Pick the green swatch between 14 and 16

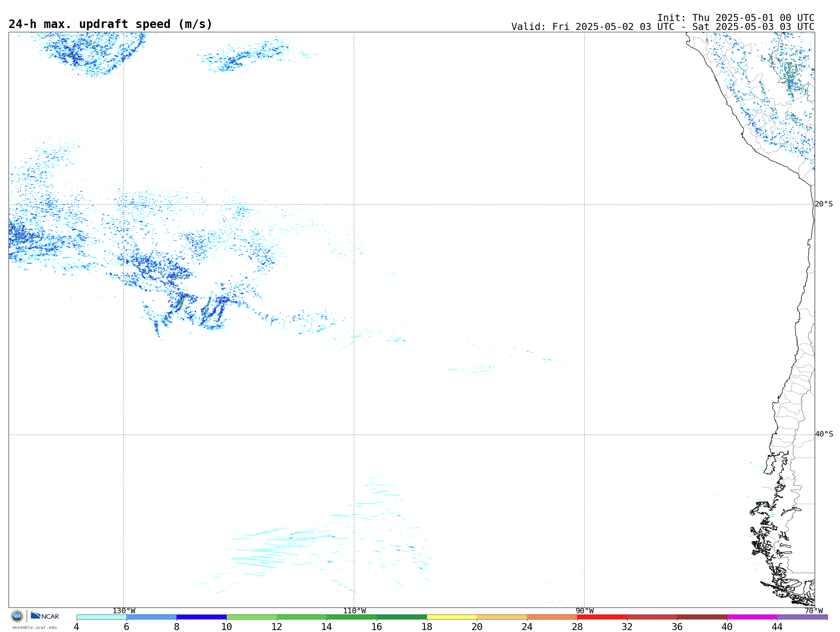pyautogui.click(x=352, y=617)
